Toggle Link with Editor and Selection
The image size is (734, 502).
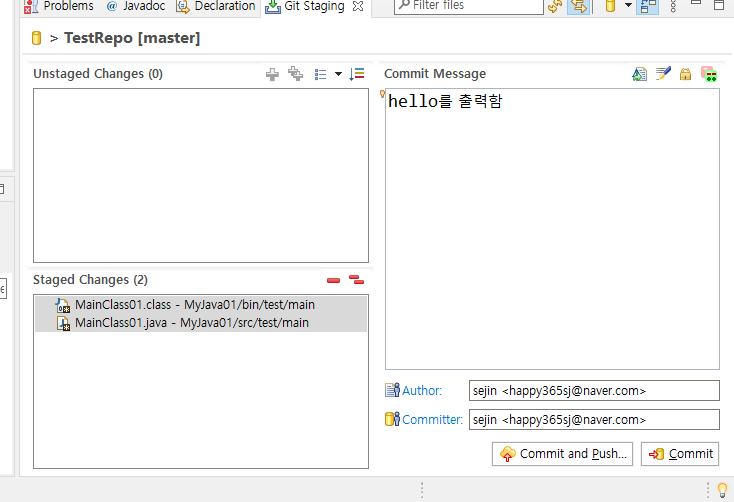click(x=579, y=6)
